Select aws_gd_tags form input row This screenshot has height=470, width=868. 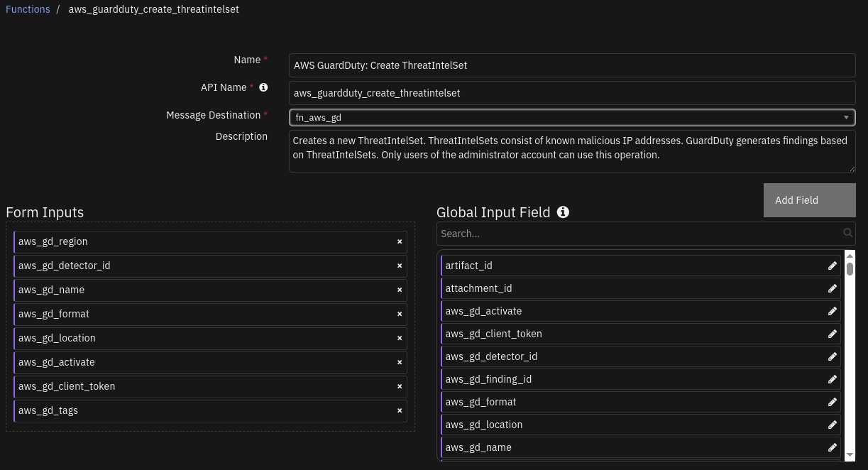pyautogui.click(x=210, y=410)
